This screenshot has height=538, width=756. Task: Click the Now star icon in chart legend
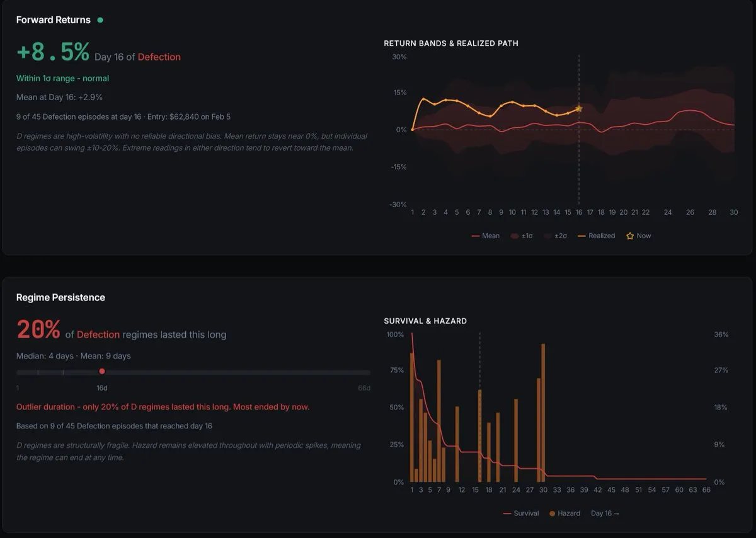click(x=629, y=236)
